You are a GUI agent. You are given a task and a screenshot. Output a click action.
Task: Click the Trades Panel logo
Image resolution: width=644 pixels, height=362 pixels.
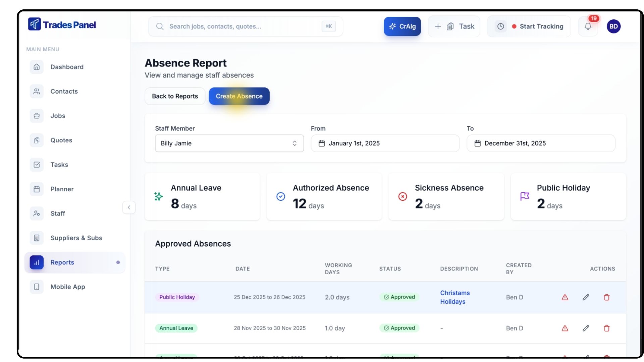(62, 24)
